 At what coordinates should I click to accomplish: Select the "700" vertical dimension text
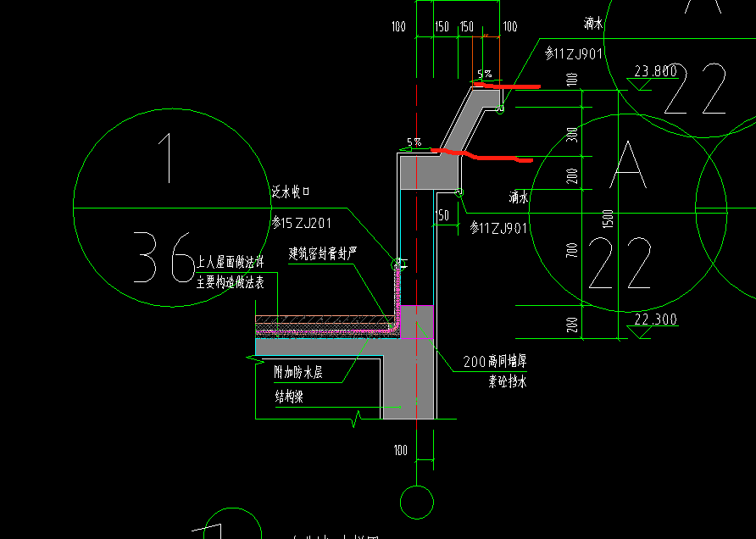click(572, 250)
